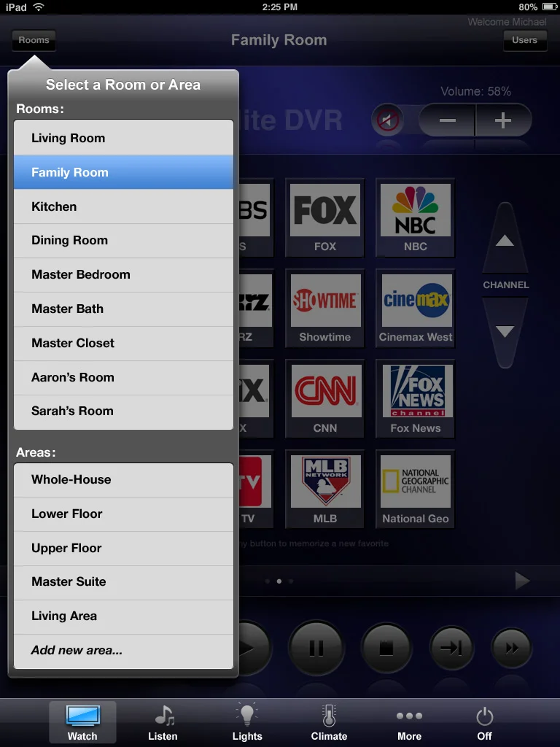Select Master Bath room
The image size is (560, 747).
point(123,309)
